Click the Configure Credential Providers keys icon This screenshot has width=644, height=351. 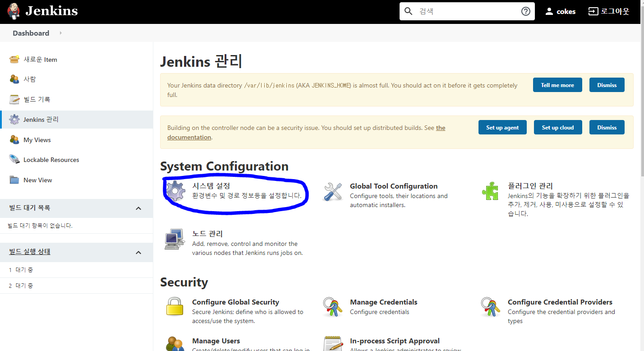491,307
